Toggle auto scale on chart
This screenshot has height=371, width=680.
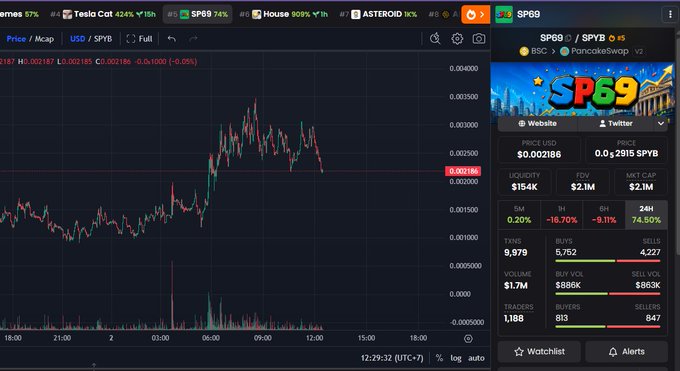coord(476,358)
